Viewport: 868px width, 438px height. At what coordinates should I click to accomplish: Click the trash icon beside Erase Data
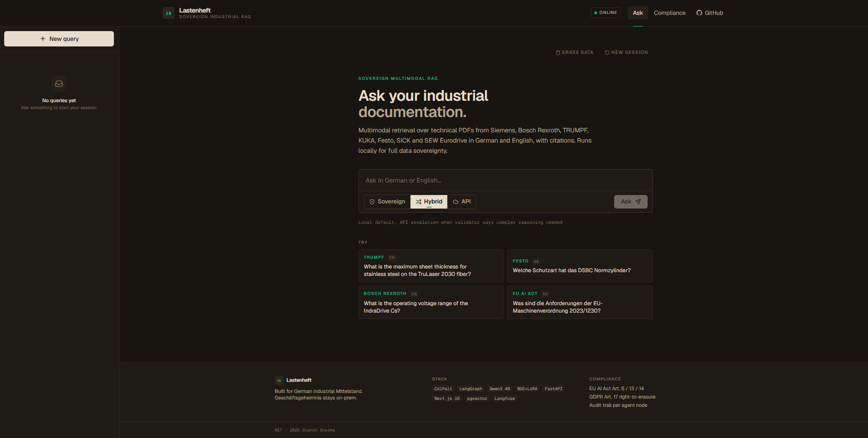pyautogui.click(x=558, y=52)
